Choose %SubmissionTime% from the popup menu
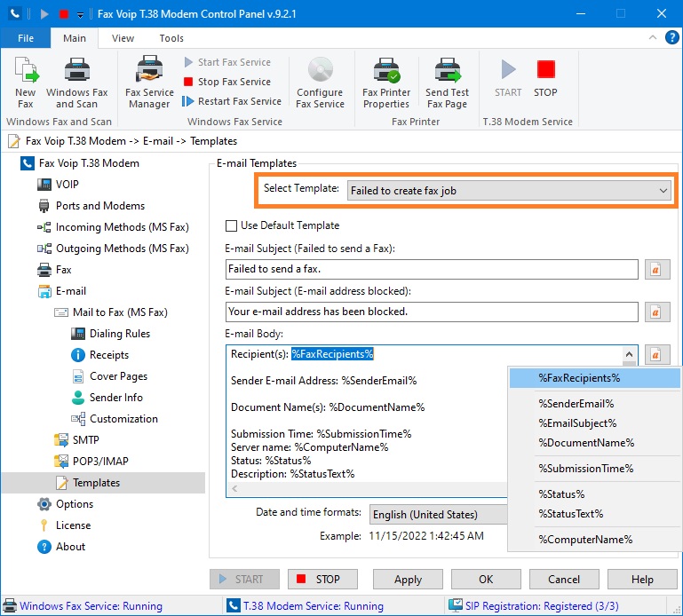 click(x=594, y=469)
